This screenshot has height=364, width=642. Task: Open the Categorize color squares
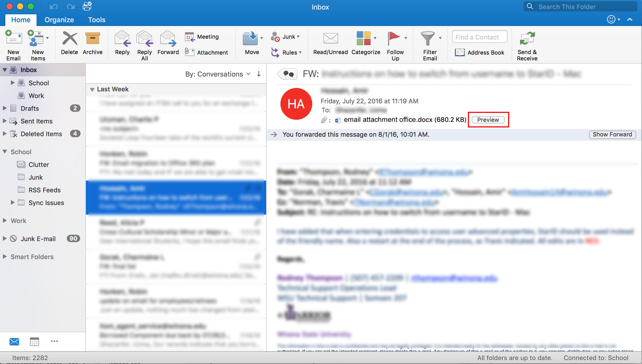363,39
